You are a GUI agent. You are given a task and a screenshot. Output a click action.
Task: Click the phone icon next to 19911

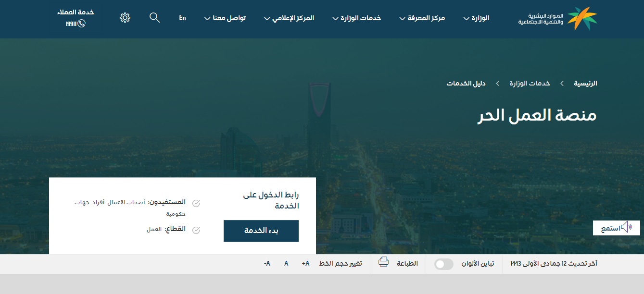click(x=81, y=24)
